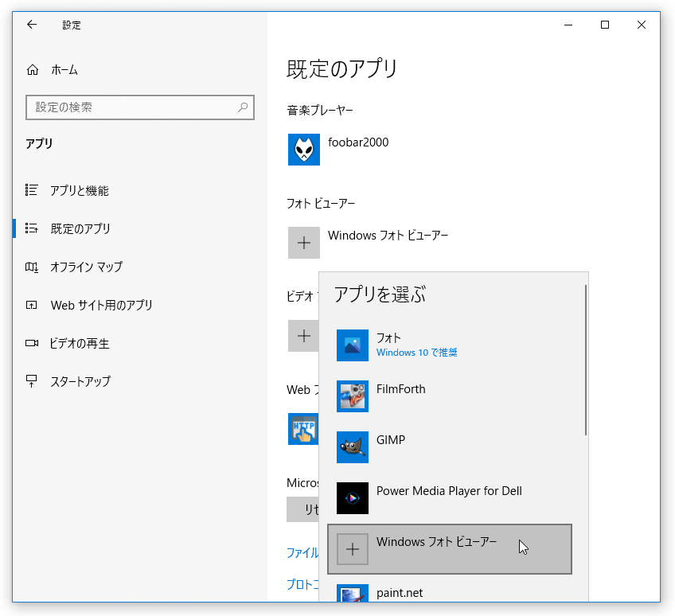Click the Windows 10 で推奨 label
Viewport: 675px width, 616px height.
[x=417, y=353]
